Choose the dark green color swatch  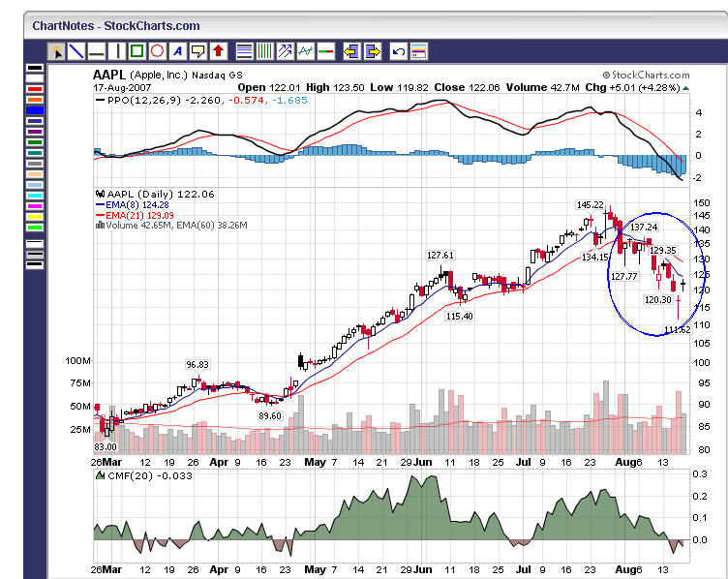pyautogui.click(x=35, y=142)
